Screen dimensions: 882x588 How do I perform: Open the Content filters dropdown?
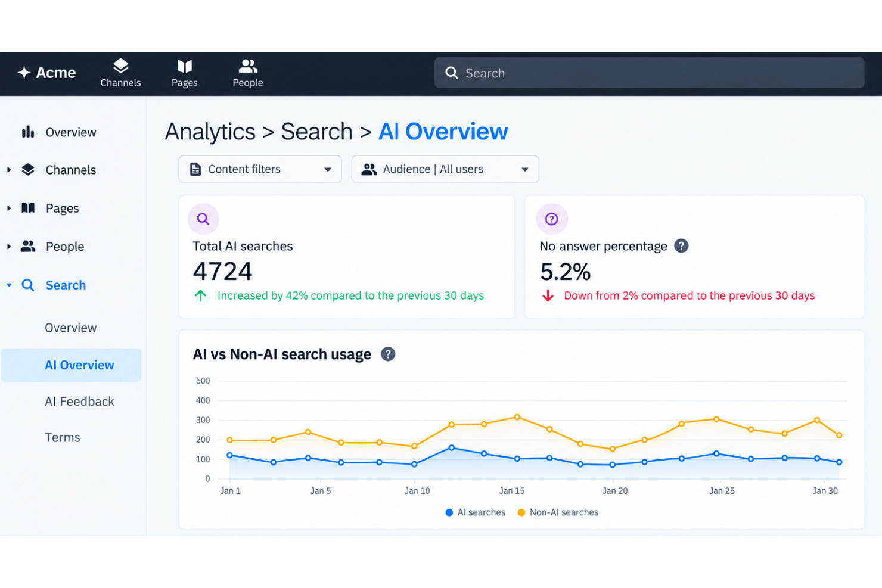point(260,169)
